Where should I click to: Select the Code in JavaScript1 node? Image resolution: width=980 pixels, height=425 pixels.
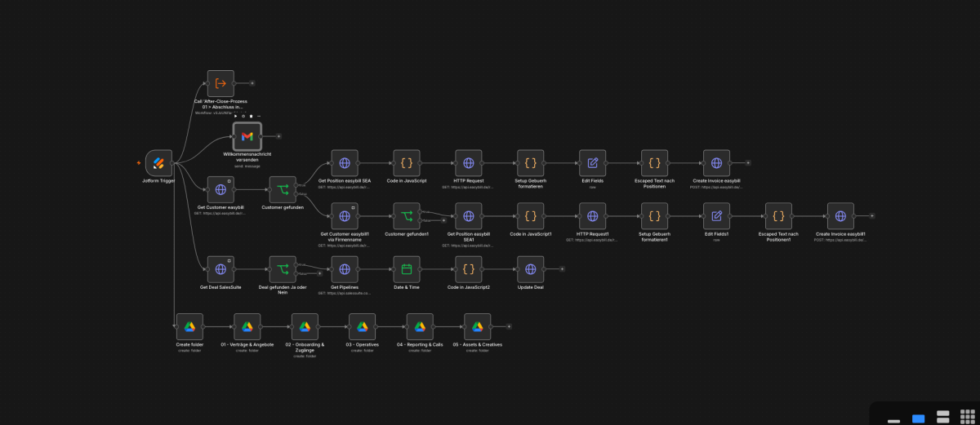531,216
